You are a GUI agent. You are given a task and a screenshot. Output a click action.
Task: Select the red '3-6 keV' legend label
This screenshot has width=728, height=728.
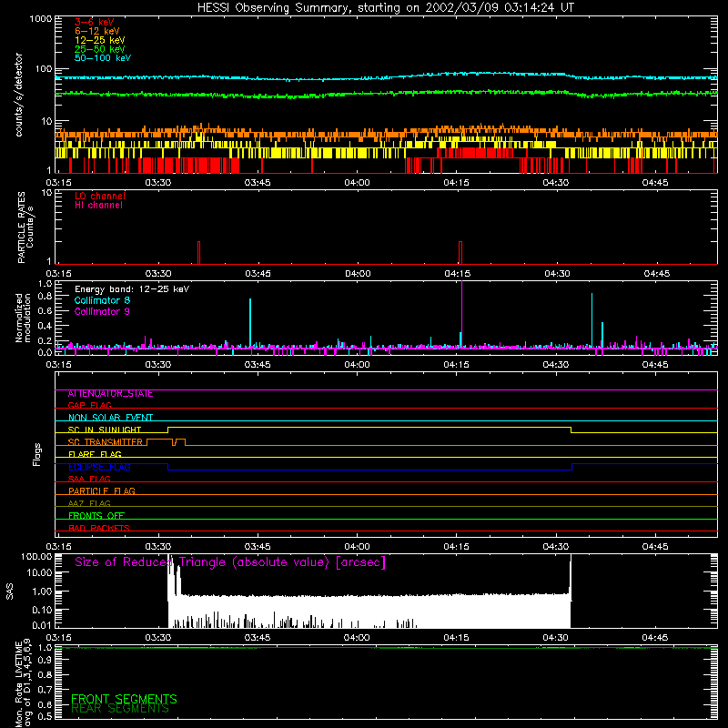[95, 22]
